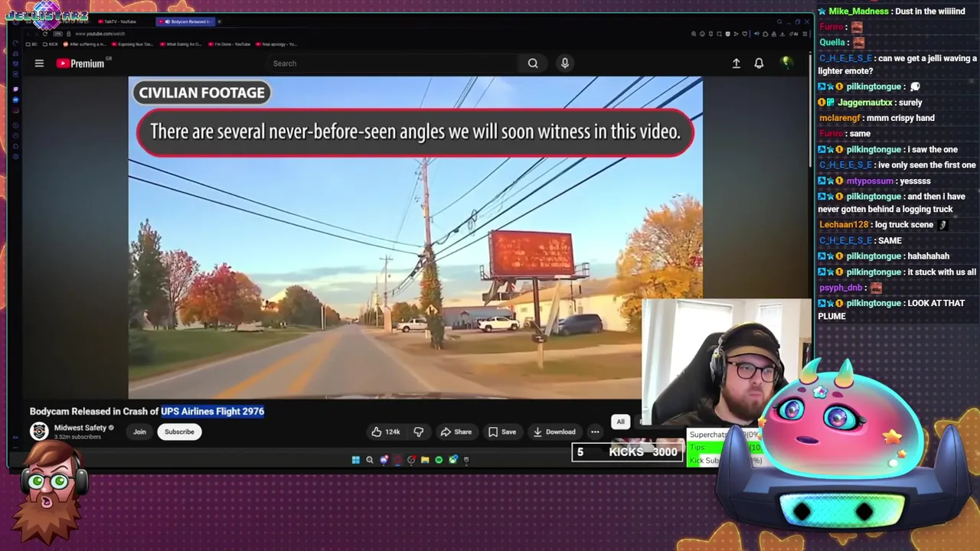The height and width of the screenshot is (551, 980).
Task: Click the browser heart toolbar icon
Action: tap(745, 34)
